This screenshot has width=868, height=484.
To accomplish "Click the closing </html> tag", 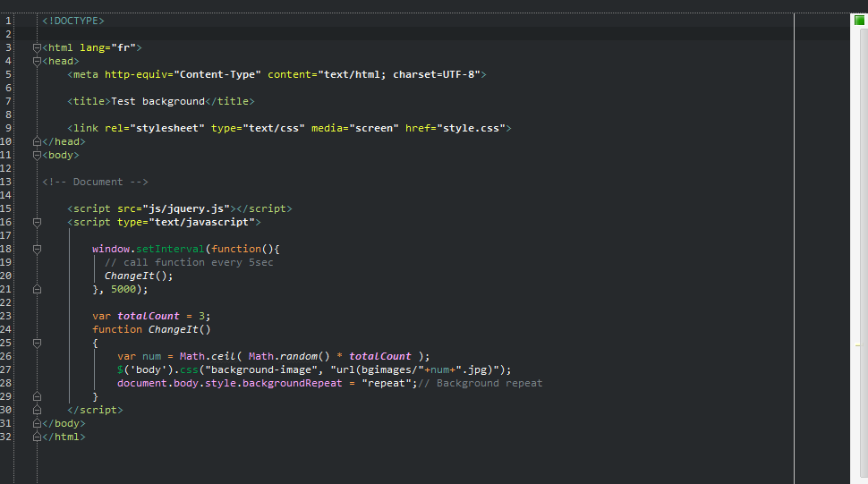I will (64, 437).
